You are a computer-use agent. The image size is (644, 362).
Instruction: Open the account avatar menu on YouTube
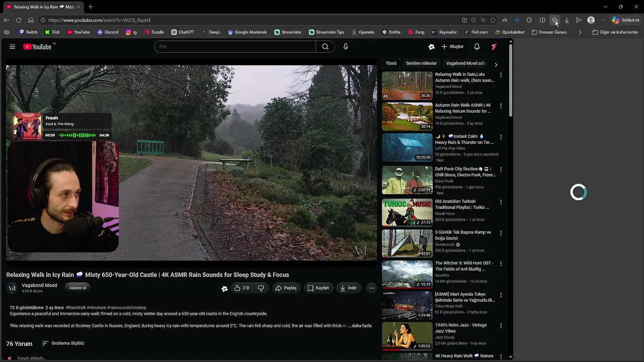click(x=494, y=47)
